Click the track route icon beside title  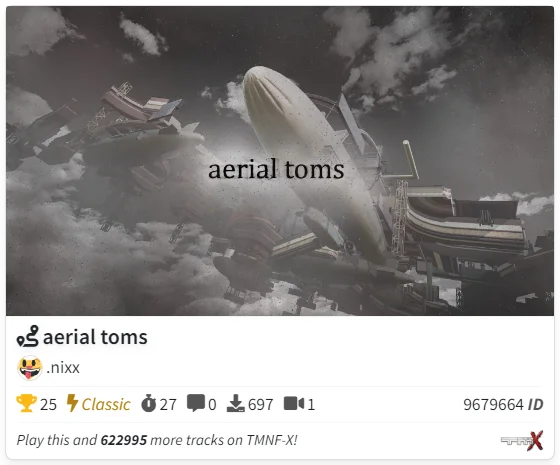click(28, 336)
